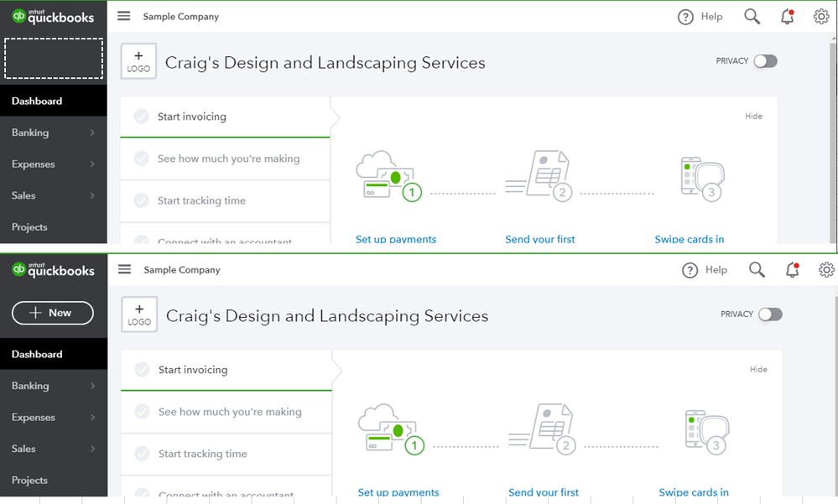Click the QuickBooks logo in bottom screenshot
This screenshot has width=838, height=504.
pyautogui.click(x=52, y=270)
